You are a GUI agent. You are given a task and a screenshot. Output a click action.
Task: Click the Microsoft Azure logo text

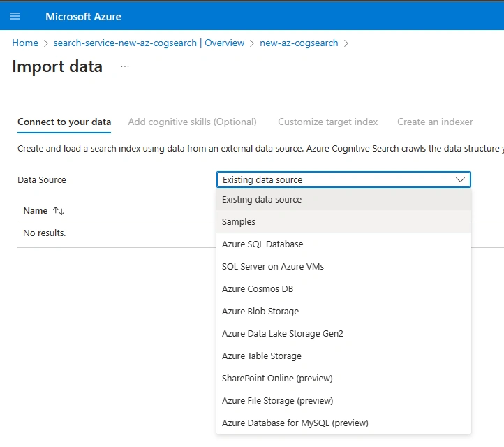pos(83,16)
